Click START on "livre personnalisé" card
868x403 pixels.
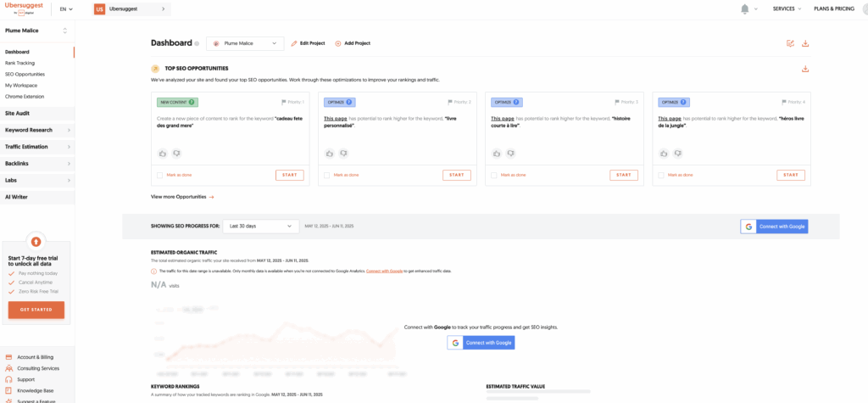(457, 175)
